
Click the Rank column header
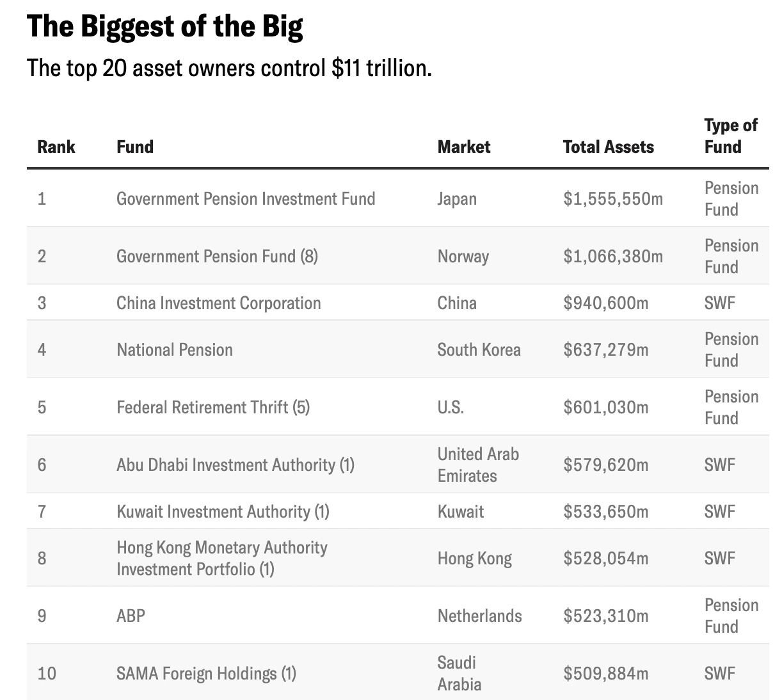pyautogui.click(x=56, y=147)
